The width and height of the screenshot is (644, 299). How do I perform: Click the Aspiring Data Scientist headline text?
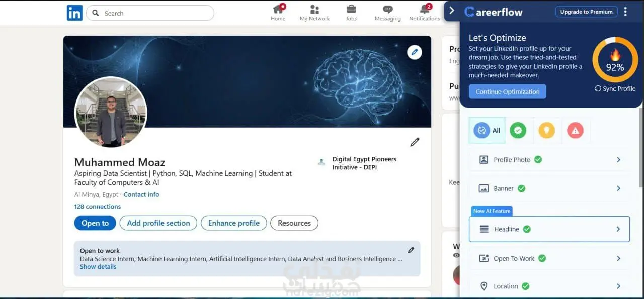183,178
